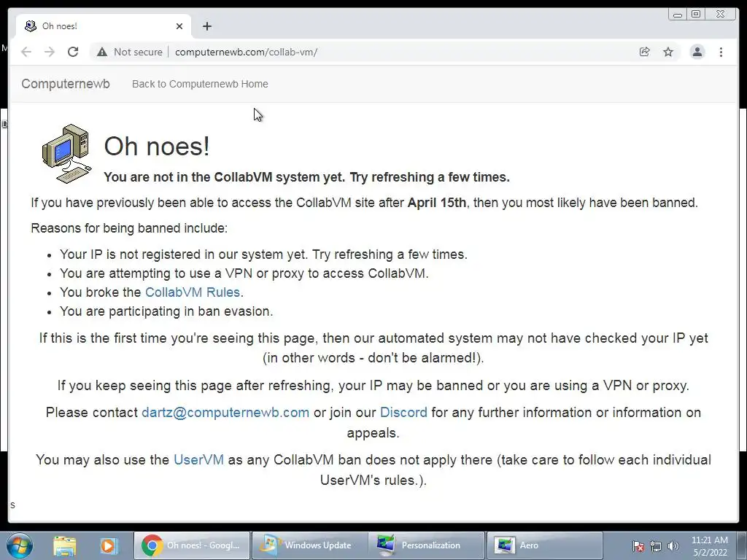Image resolution: width=747 pixels, height=560 pixels.
Task: Go back with the browser back arrow
Action: [x=26, y=52]
